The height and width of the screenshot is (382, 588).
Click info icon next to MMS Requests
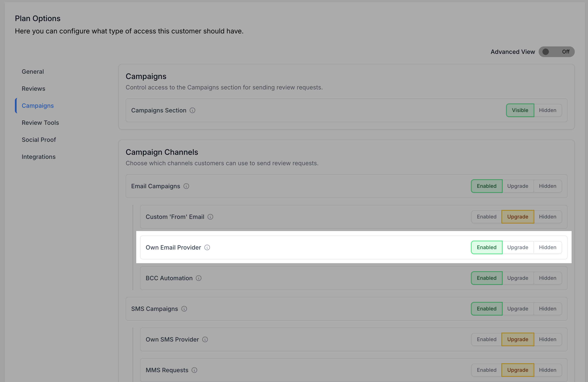click(194, 370)
